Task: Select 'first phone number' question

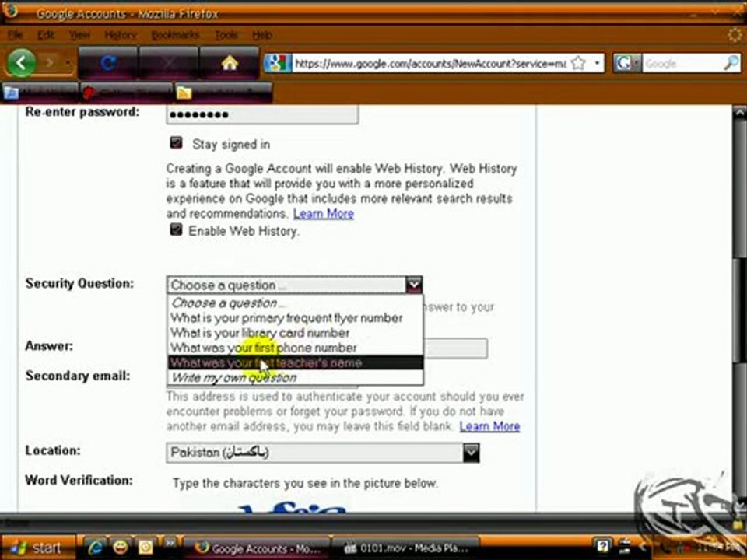Action: (x=295, y=348)
